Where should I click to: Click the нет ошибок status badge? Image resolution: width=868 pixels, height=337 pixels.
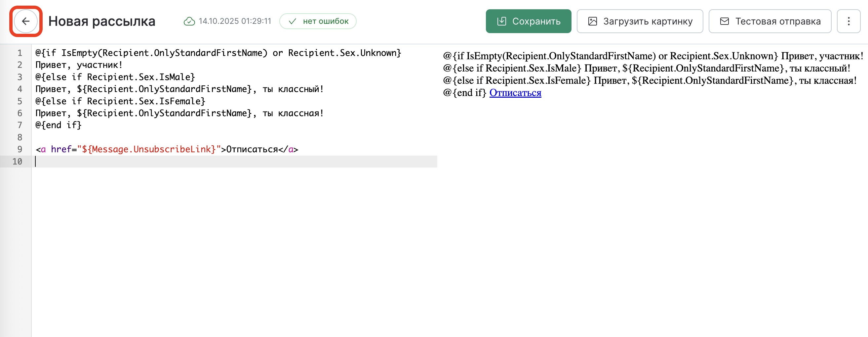tap(318, 21)
